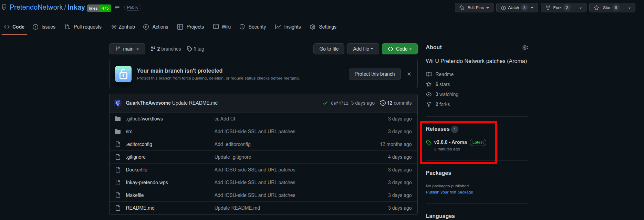Click the Watch button
This screenshot has width=644, height=220.
coord(517,8)
